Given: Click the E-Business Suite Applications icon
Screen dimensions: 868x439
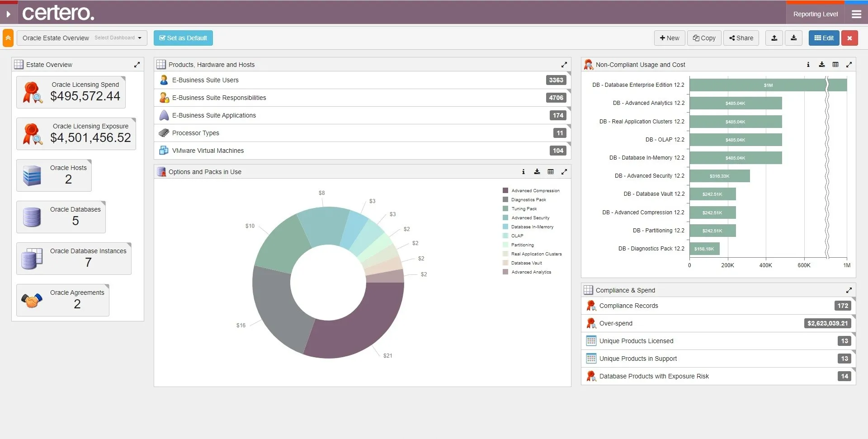Looking at the screenshot, I should [x=164, y=115].
